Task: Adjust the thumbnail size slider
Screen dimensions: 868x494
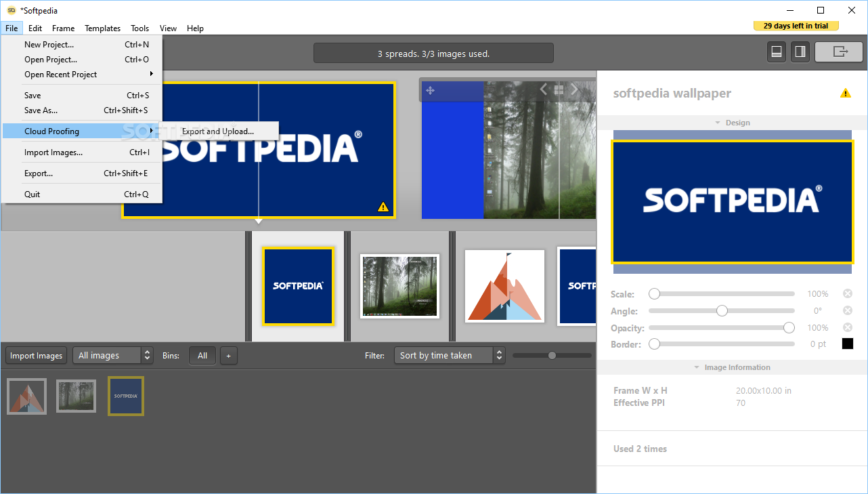Action: coord(552,355)
